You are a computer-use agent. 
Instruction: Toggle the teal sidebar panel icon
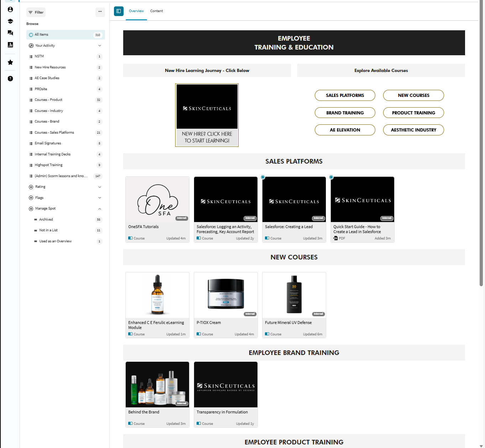(x=119, y=11)
